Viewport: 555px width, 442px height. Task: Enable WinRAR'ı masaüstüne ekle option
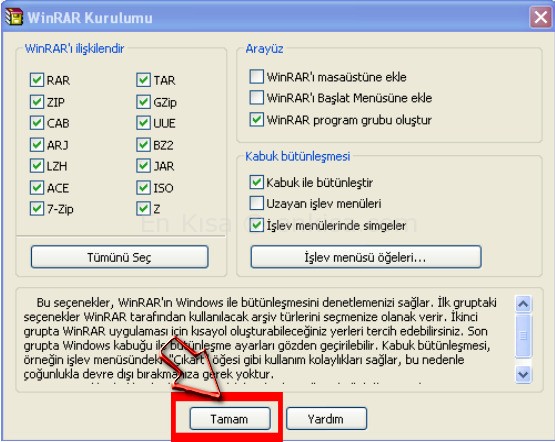tap(257, 76)
